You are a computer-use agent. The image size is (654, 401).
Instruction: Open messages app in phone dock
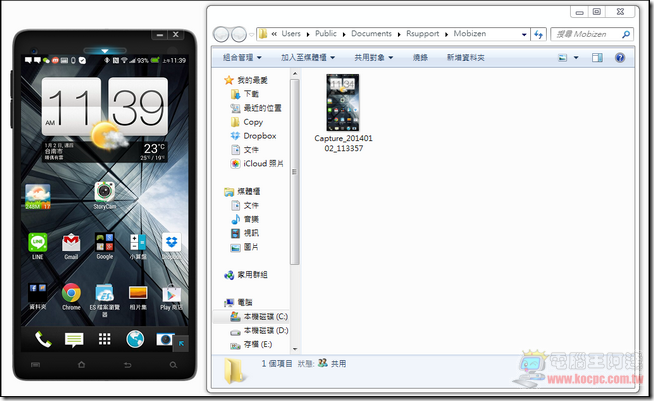tap(74, 340)
